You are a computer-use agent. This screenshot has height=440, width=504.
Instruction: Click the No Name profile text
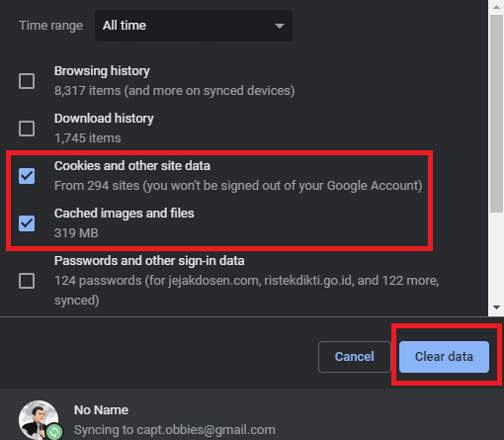click(x=101, y=410)
